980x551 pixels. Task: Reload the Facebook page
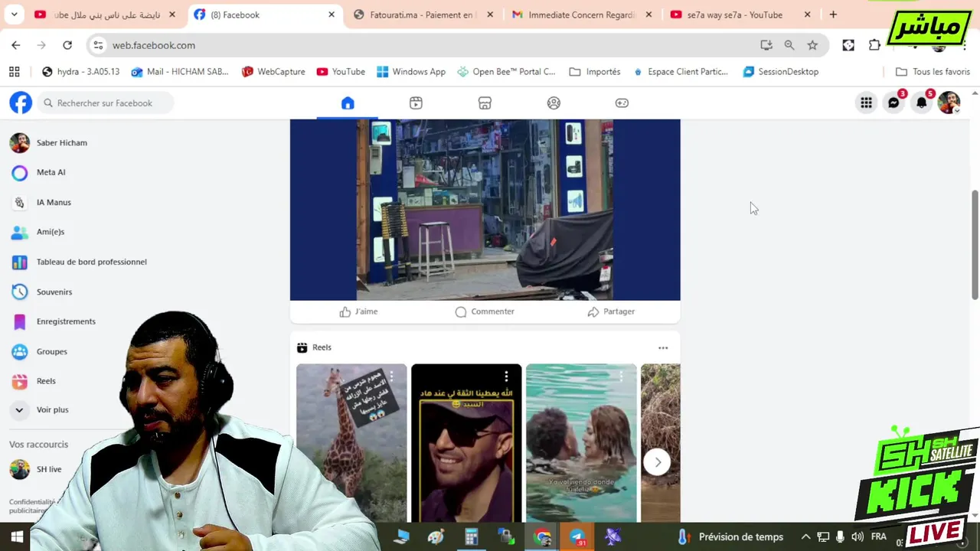pos(67,45)
